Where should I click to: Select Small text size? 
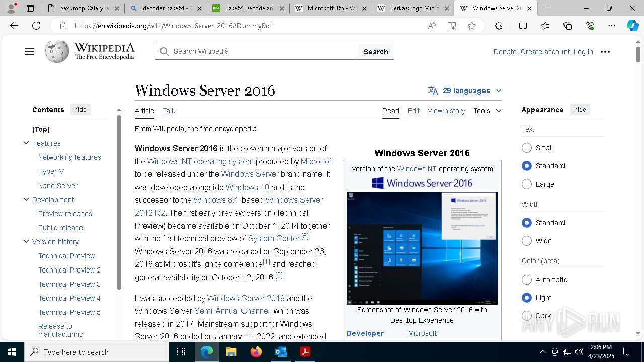click(527, 148)
